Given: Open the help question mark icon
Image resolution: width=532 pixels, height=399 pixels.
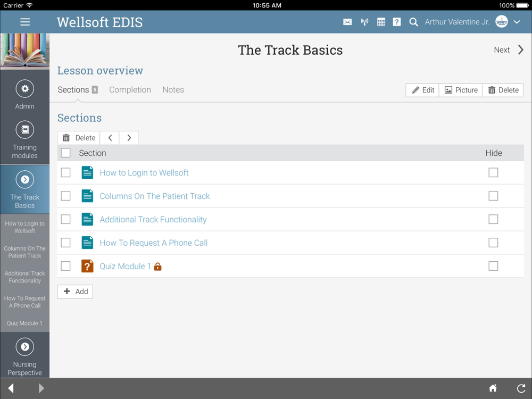Looking at the screenshot, I should pos(397,22).
